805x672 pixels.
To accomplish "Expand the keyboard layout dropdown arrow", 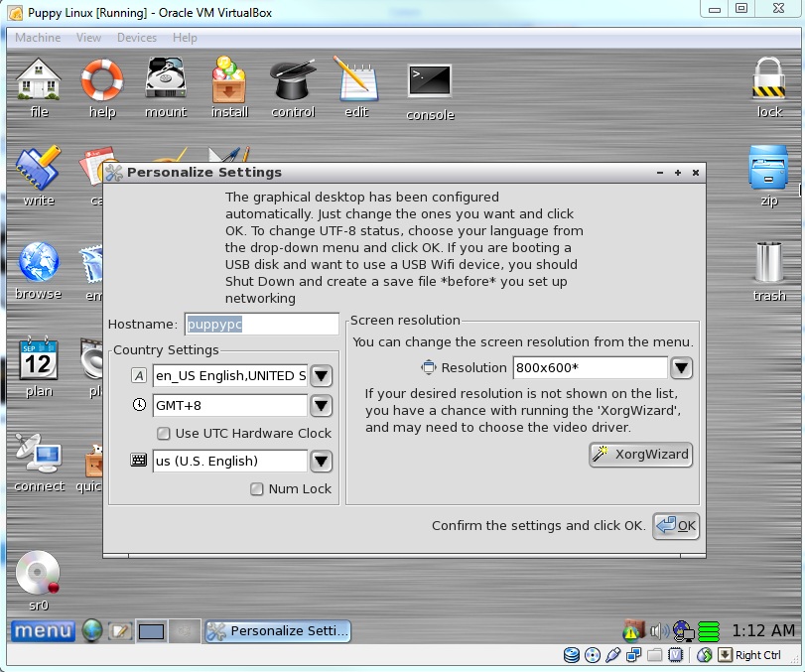I will pyautogui.click(x=322, y=461).
